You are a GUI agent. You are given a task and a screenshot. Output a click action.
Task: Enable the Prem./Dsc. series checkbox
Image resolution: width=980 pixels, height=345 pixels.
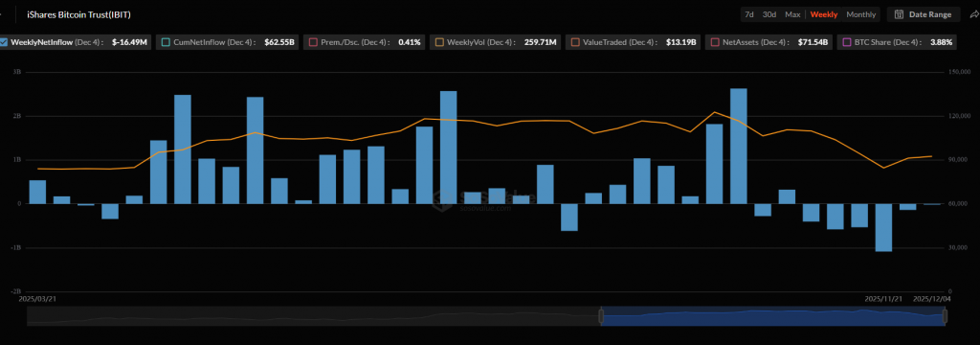pos(313,42)
